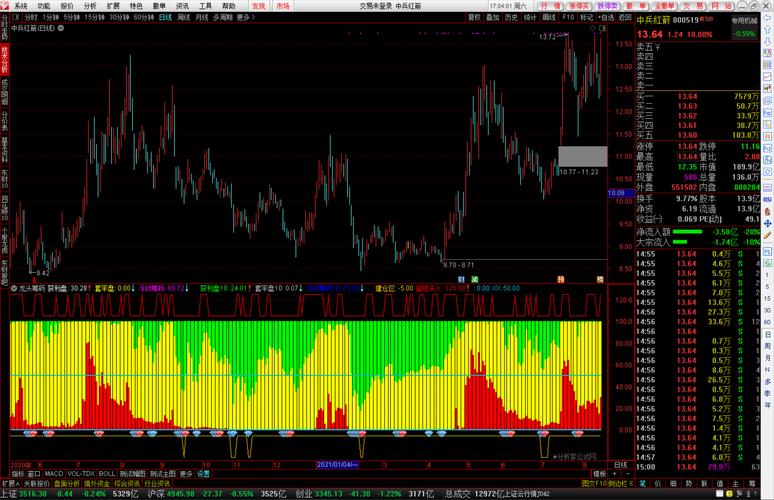Toggle the small square box left of 分时
774x500 pixels.
click(15, 17)
